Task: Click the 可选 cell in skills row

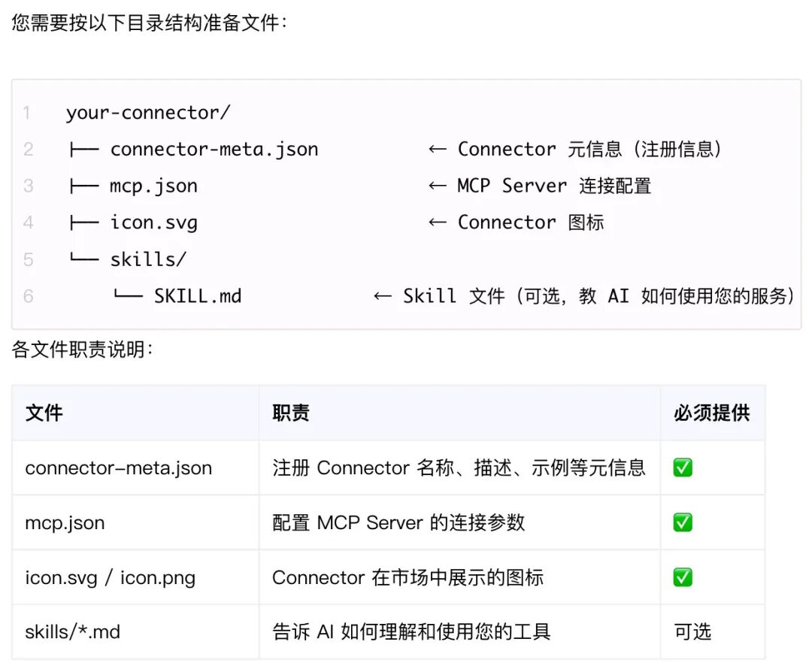Action: tap(692, 631)
